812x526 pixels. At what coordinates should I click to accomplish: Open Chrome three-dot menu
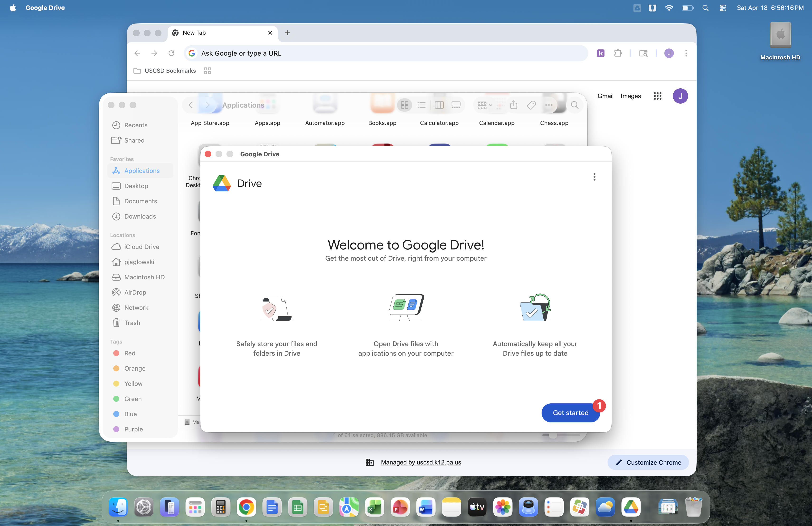pos(686,53)
